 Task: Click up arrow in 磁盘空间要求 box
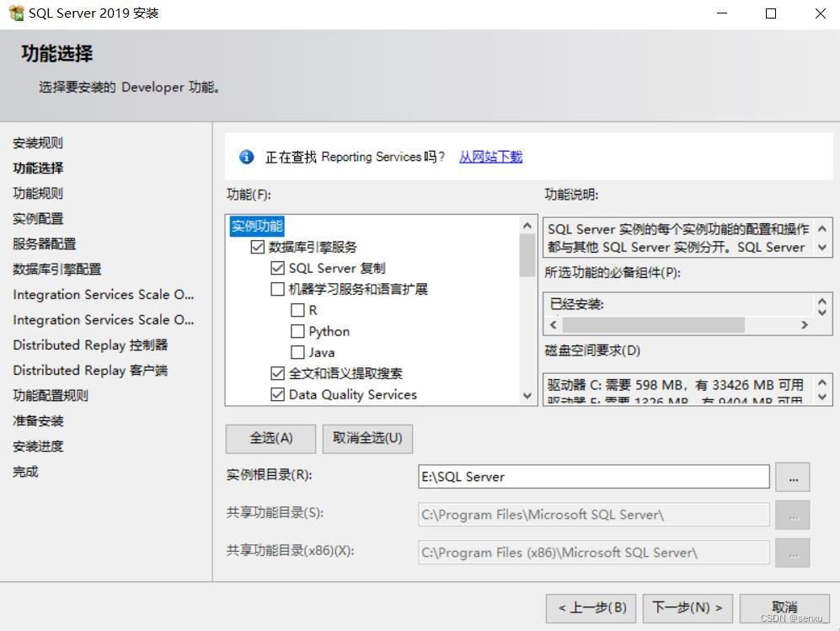pyautogui.click(x=822, y=382)
